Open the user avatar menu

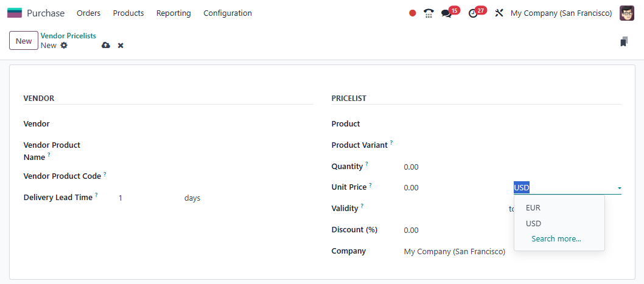coord(627,13)
